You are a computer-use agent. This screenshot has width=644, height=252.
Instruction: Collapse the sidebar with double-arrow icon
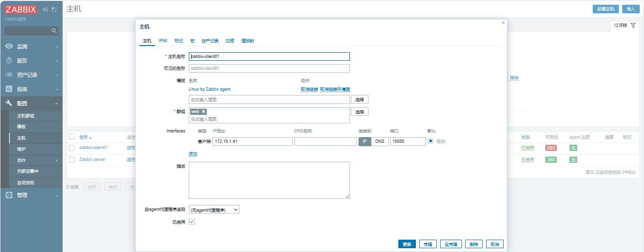(x=46, y=9)
